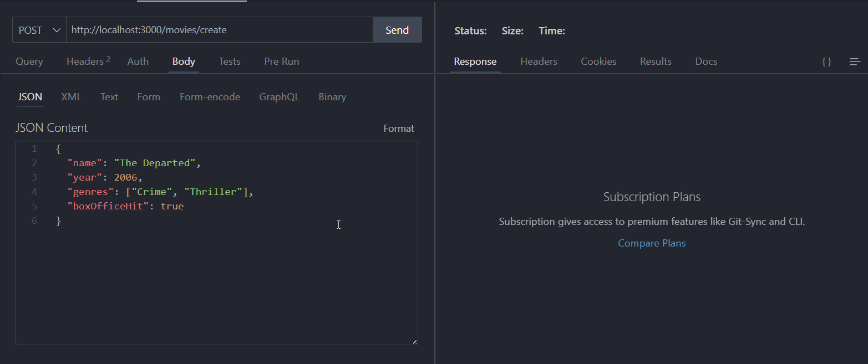Viewport: 868px width, 364px height.
Task: Open the Auth tab
Action: click(138, 61)
